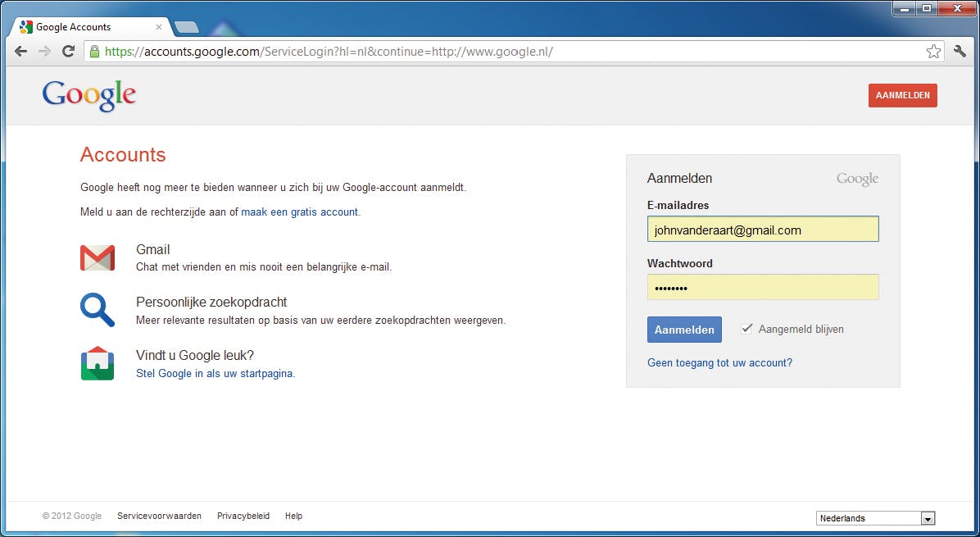Click the Aangemeld blijven label text
Image resolution: width=980 pixels, height=537 pixels.
click(801, 329)
